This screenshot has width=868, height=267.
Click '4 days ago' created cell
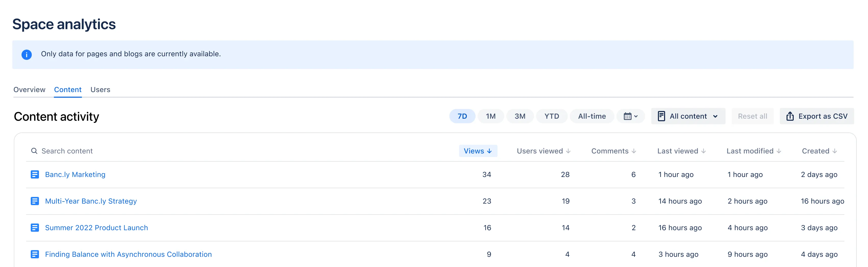point(819,254)
